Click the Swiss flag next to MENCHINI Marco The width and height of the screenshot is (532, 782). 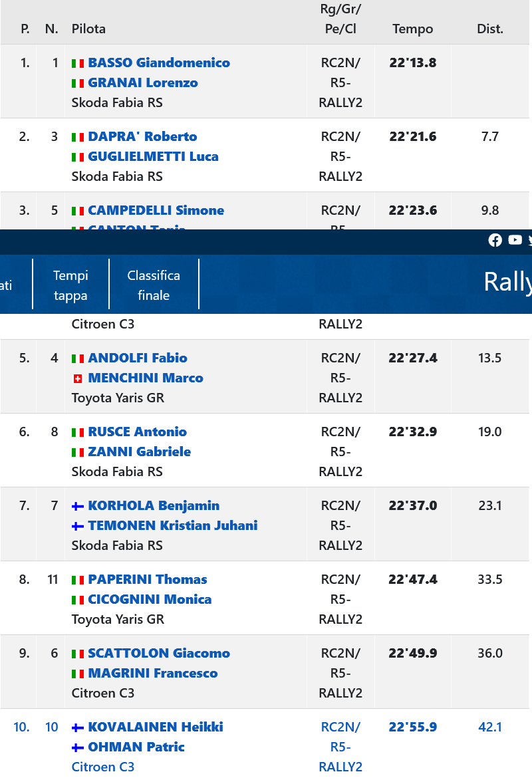[78, 378]
